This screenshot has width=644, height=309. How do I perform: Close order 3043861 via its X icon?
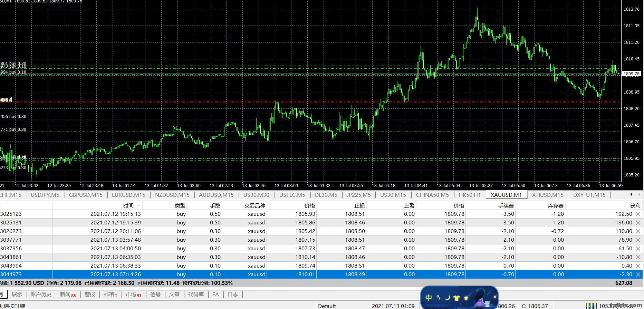(x=638, y=257)
